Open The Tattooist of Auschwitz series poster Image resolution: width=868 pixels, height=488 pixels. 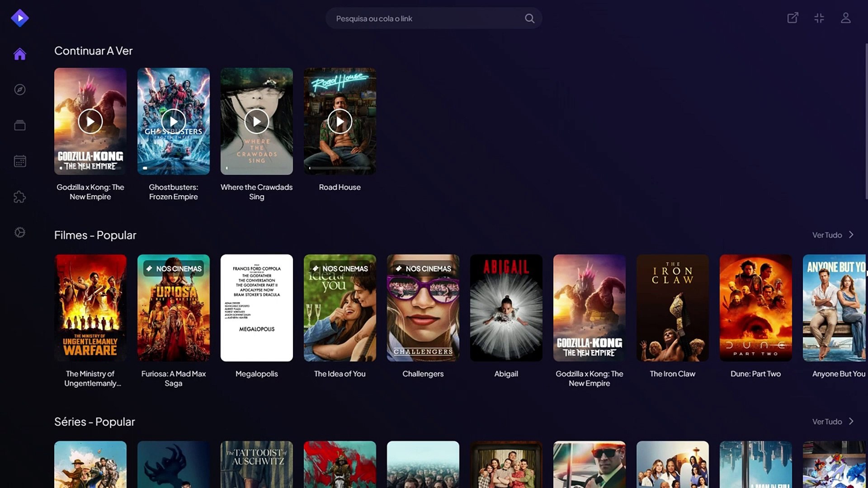pyautogui.click(x=257, y=465)
